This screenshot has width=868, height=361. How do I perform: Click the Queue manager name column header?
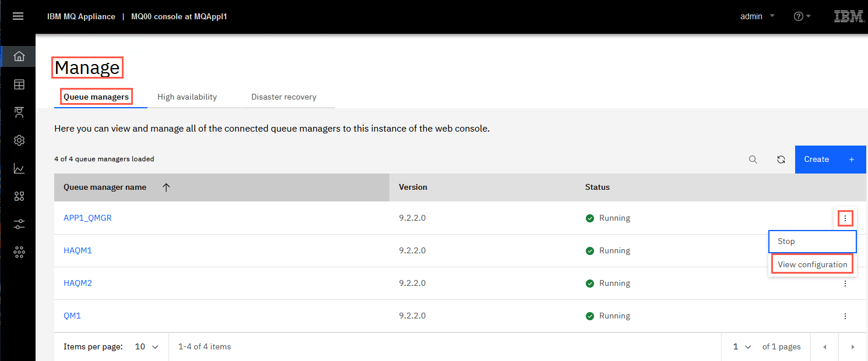pyautogui.click(x=222, y=187)
